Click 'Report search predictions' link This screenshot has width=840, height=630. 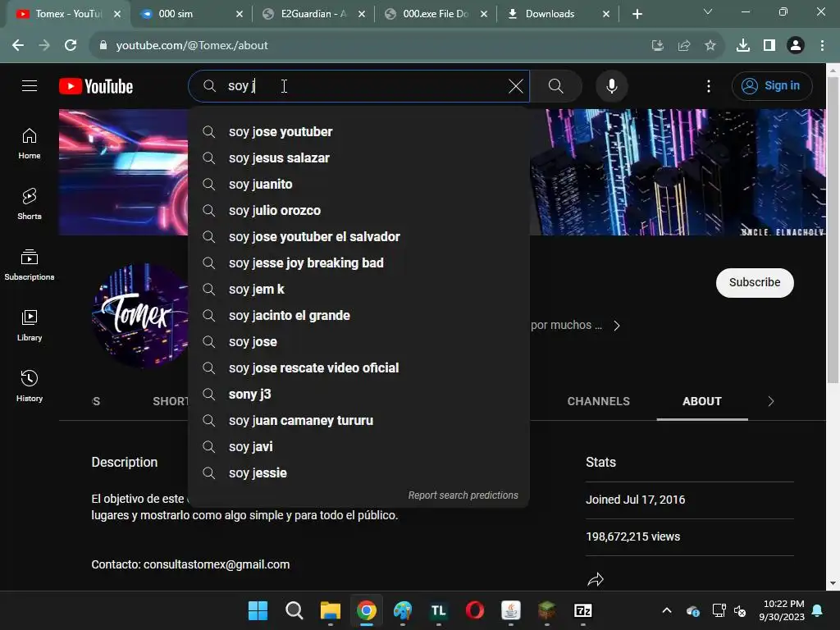[x=463, y=495]
